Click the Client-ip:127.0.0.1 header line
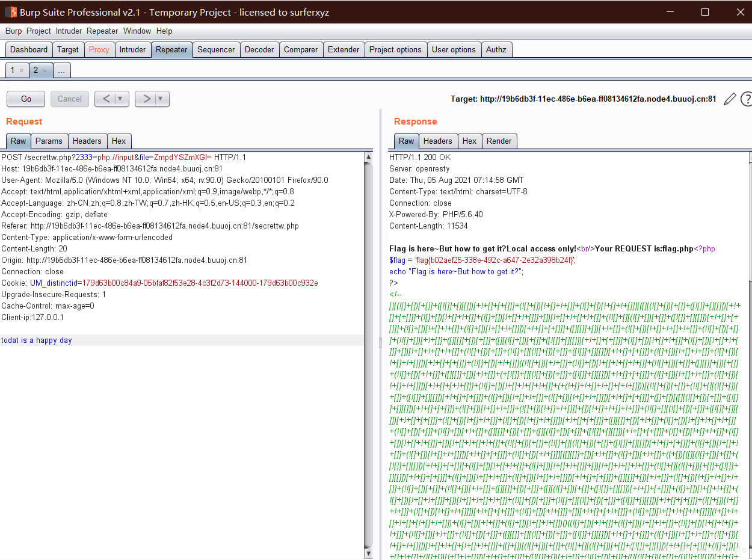This screenshot has height=560, width=752. (32, 318)
